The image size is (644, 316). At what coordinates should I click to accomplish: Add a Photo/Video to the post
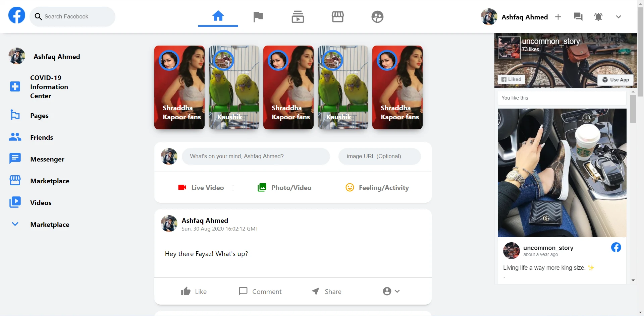284,188
